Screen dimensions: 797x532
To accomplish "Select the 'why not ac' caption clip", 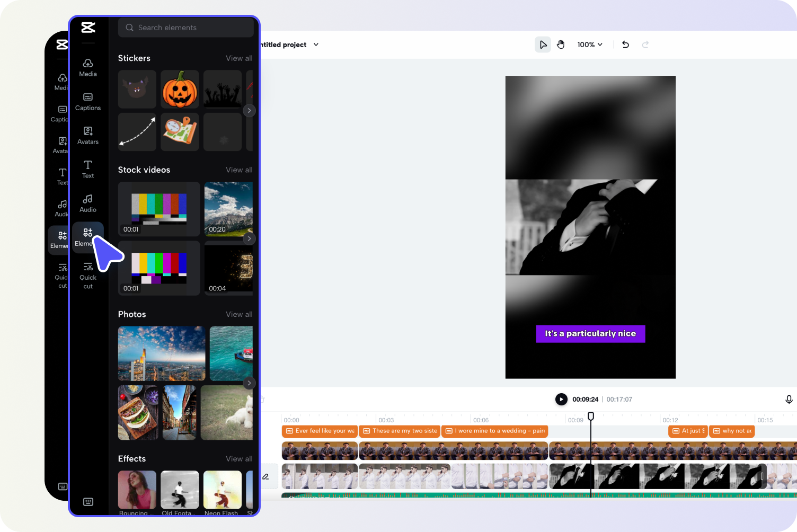I will (x=732, y=431).
